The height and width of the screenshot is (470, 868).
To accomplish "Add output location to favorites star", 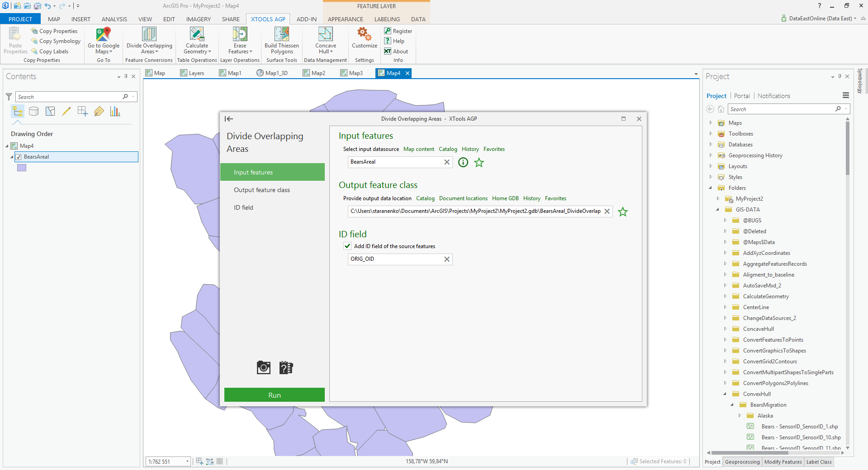I will point(623,211).
